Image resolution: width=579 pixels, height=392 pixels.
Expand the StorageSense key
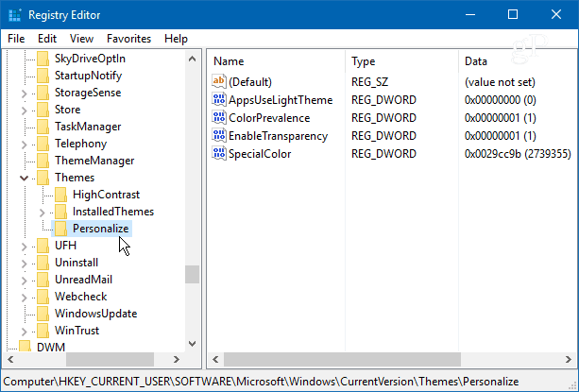point(24,93)
